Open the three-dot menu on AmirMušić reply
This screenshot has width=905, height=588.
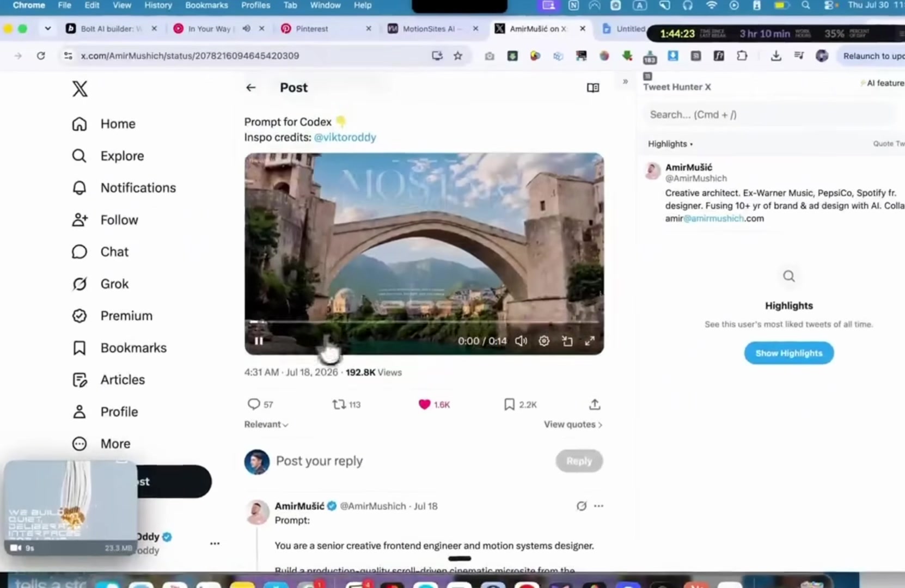point(599,506)
